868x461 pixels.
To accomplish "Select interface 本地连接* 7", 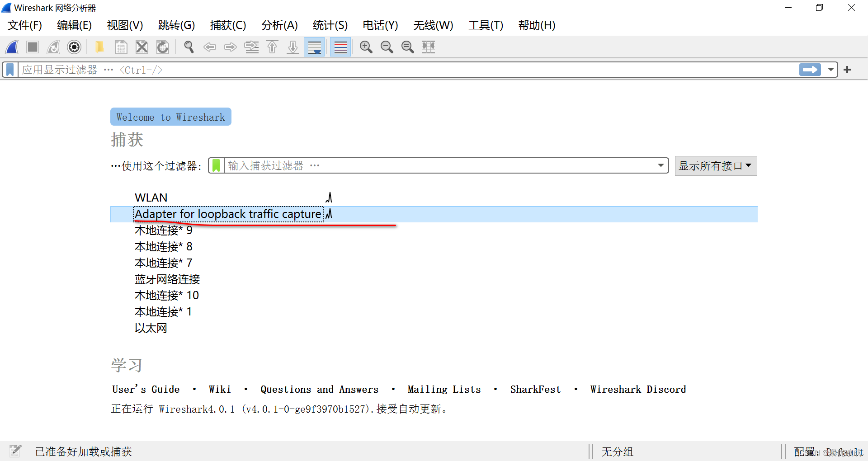I will 164,263.
